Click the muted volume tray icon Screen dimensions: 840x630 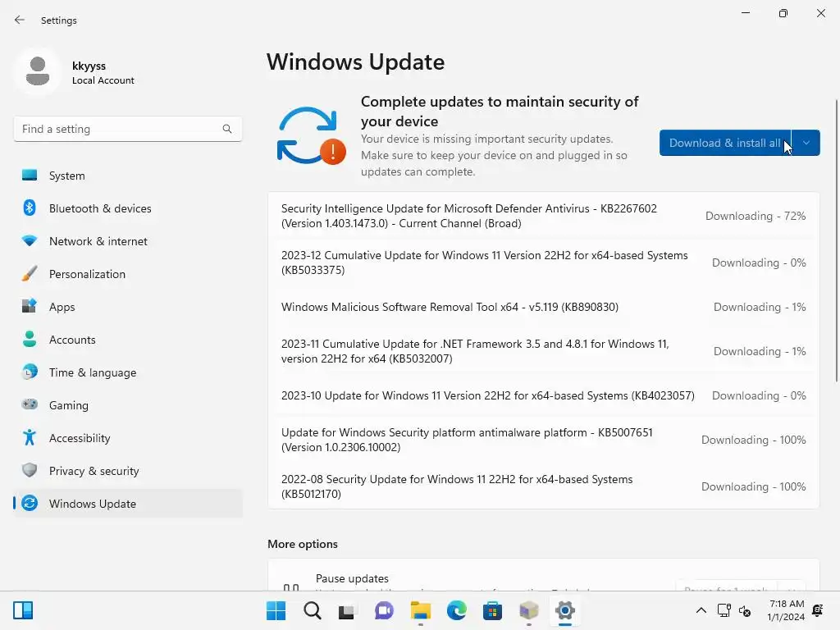745,610
